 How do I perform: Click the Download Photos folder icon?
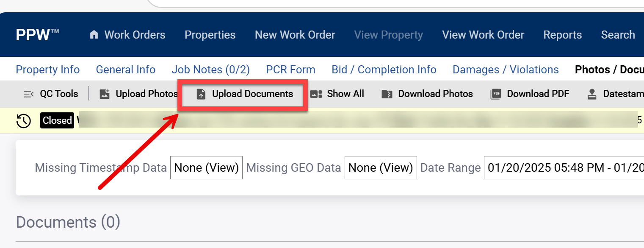pyautogui.click(x=387, y=94)
